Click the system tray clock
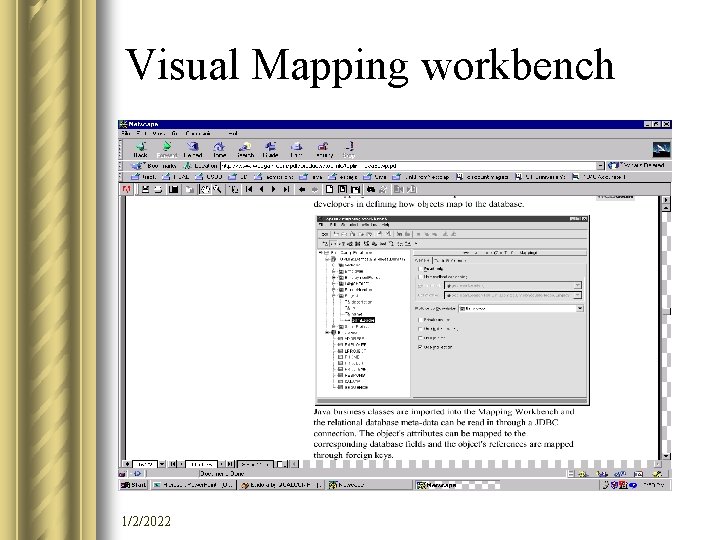 click(655, 485)
